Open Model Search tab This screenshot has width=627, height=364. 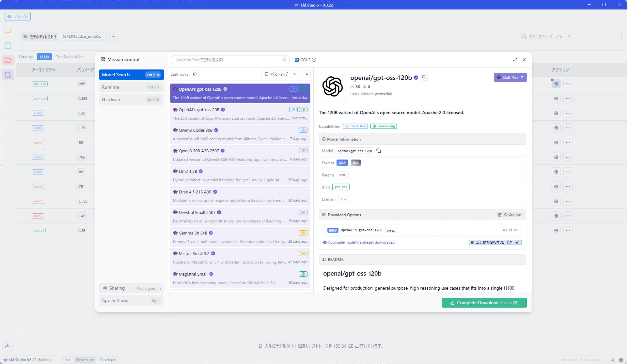coord(131,75)
